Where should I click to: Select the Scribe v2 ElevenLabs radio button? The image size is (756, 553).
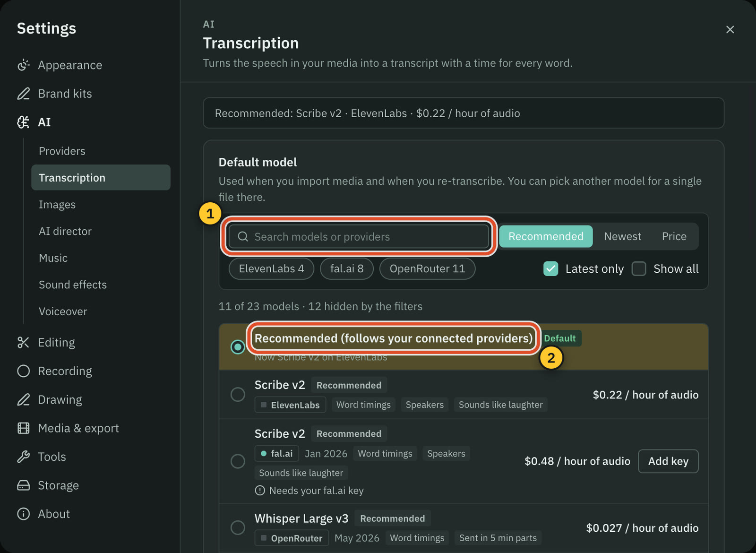pos(238,394)
